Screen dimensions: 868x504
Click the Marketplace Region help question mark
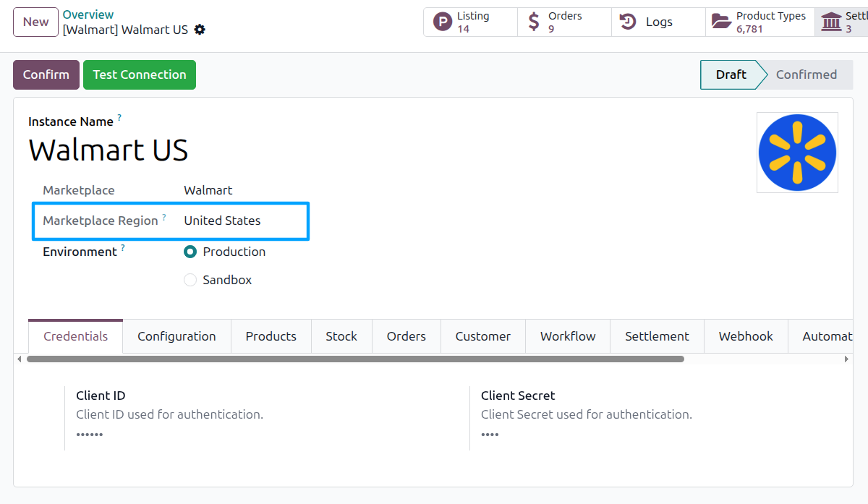pos(164,217)
